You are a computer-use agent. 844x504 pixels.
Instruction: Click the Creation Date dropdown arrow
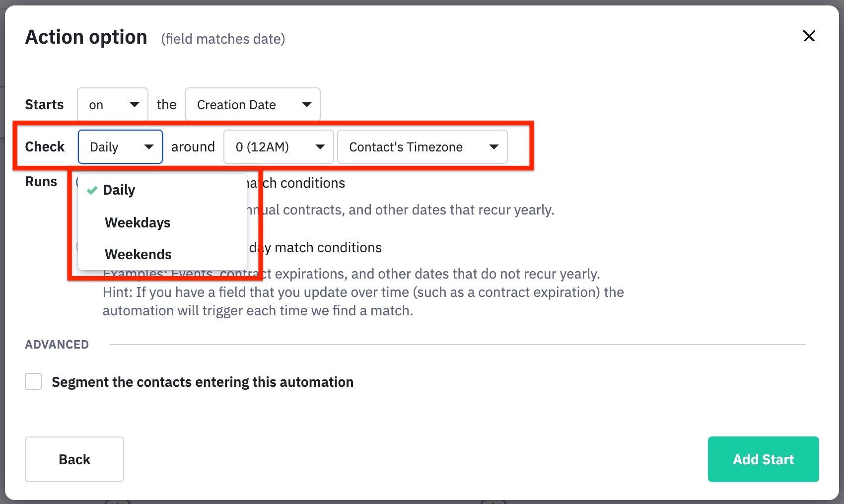(306, 105)
